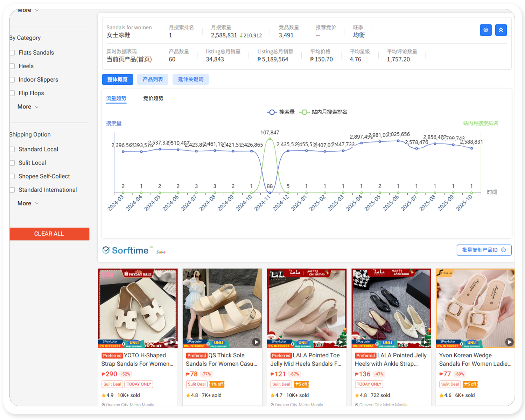The height and width of the screenshot is (420, 525).
Task: Play the Yvon Korean Wedge product video
Action: tap(509, 342)
